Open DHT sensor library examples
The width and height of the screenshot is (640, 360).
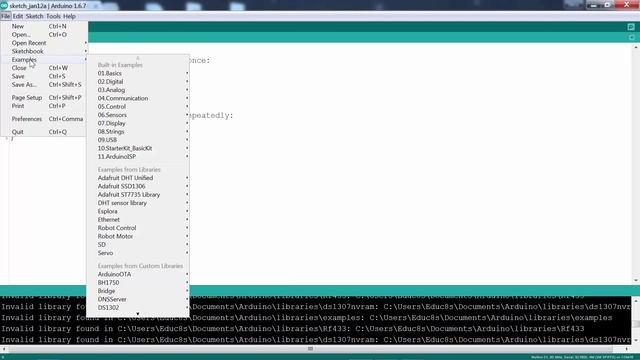click(x=138, y=203)
